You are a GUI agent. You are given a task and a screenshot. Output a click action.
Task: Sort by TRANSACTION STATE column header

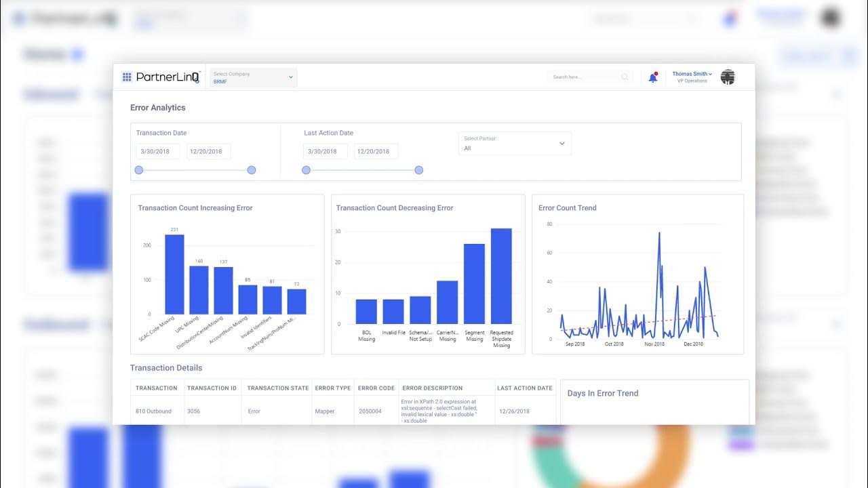tap(278, 388)
